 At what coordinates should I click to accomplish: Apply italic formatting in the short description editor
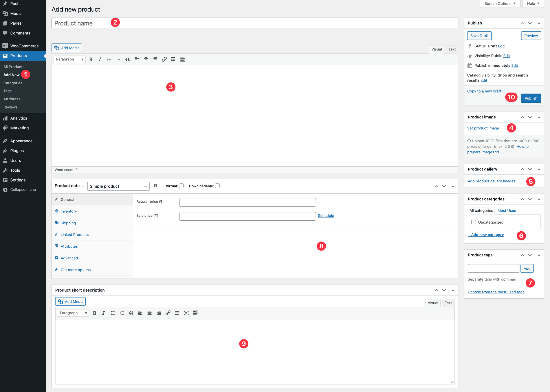coord(103,313)
